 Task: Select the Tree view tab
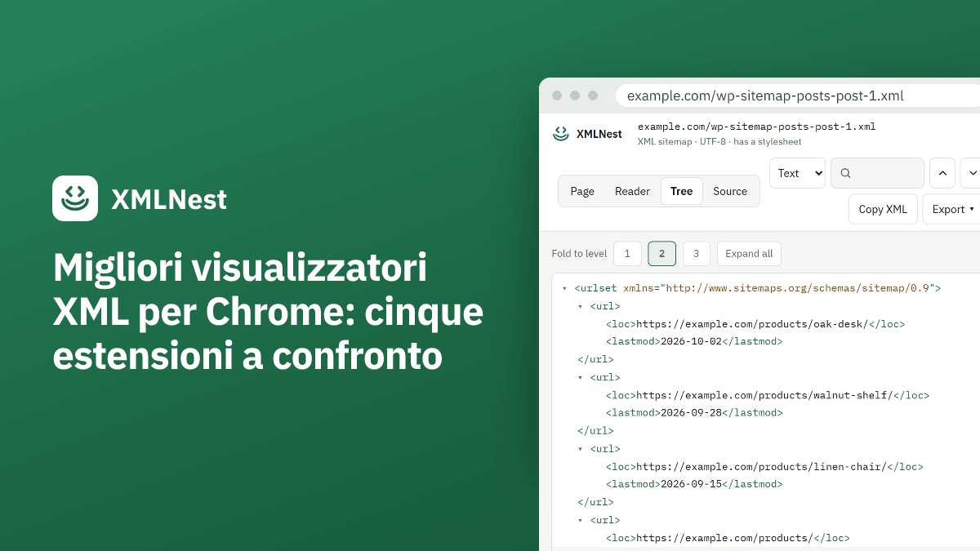pos(681,191)
